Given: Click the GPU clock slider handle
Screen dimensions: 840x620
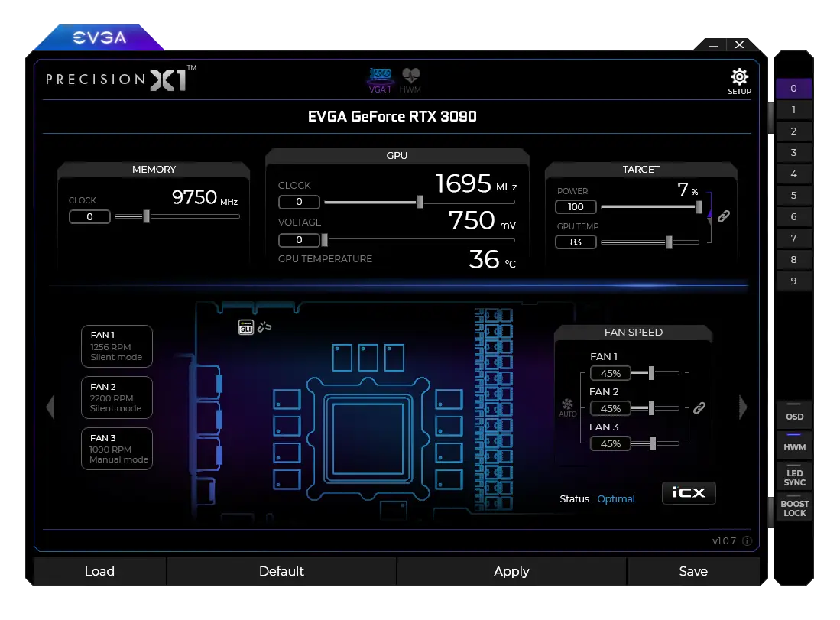Looking at the screenshot, I should pyautogui.click(x=420, y=202).
